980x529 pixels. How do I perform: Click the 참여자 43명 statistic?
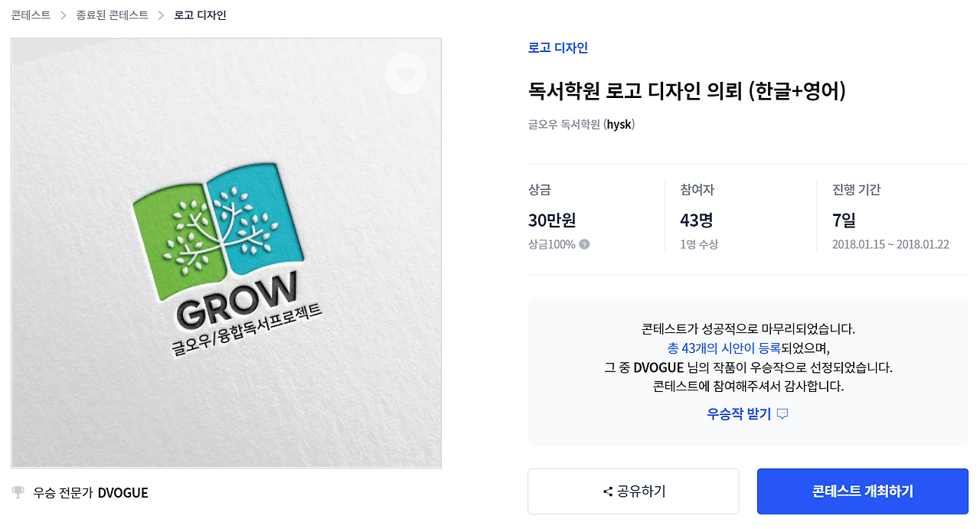click(697, 220)
